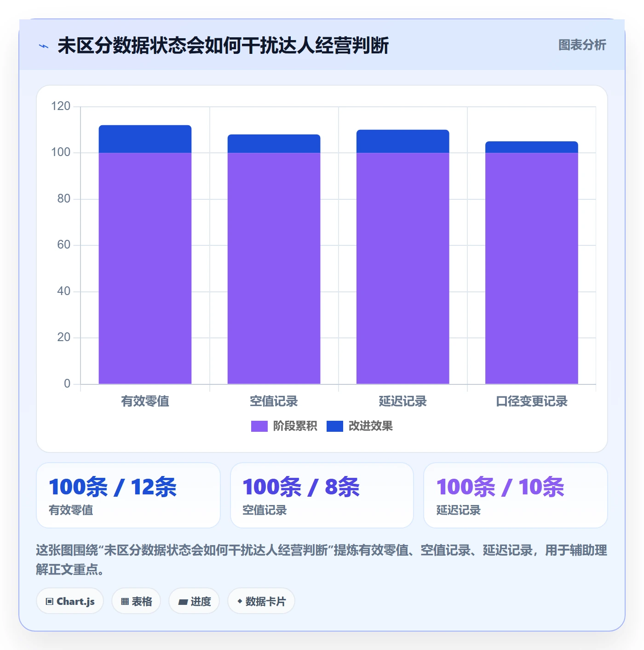Click the y-axis value 120
Screen dimensions: 644x650
tap(61, 106)
